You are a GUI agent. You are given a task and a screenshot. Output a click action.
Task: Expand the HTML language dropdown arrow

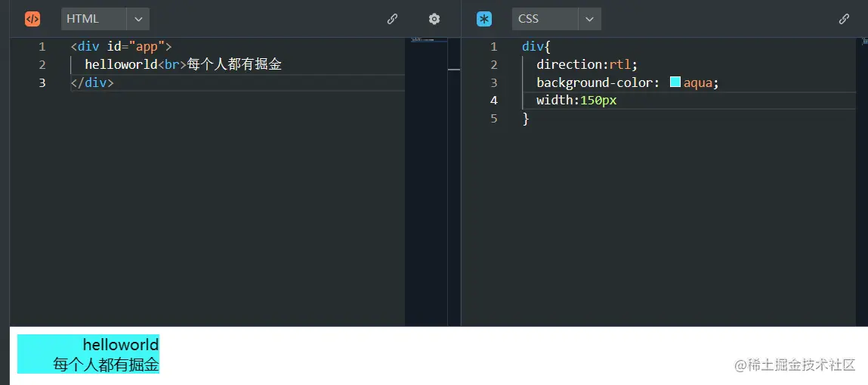(138, 19)
